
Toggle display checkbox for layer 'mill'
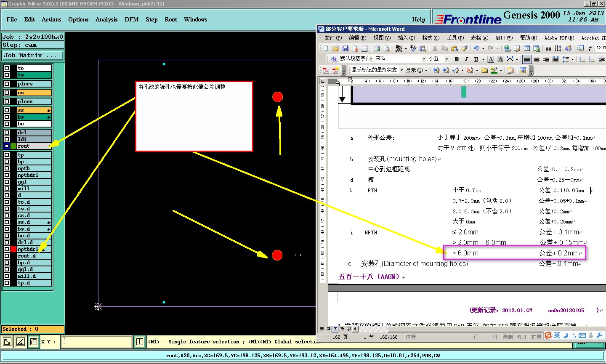[x=7, y=189]
